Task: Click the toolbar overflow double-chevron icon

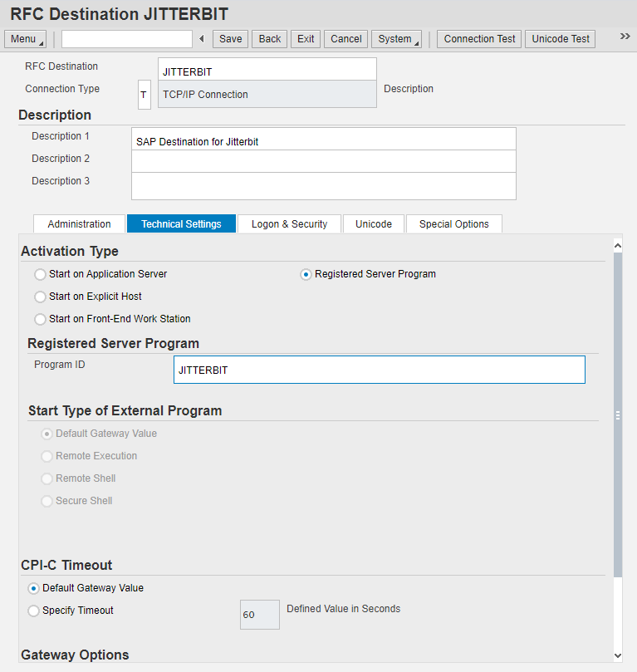Action: [x=625, y=37]
